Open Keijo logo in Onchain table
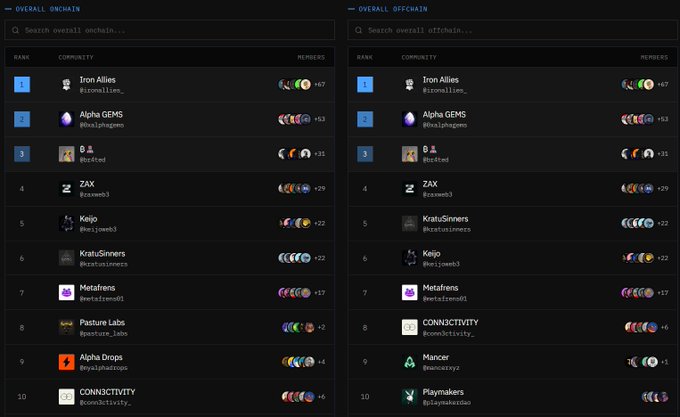Image resolution: width=680 pixels, height=417 pixels. pyautogui.click(x=66, y=223)
